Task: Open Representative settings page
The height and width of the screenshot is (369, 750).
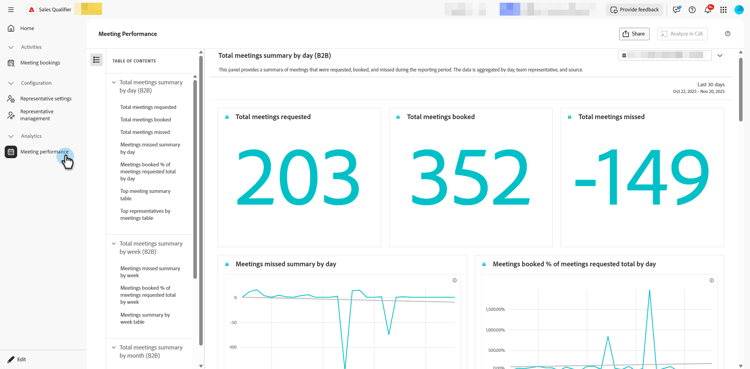Action: [x=46, y=99]
